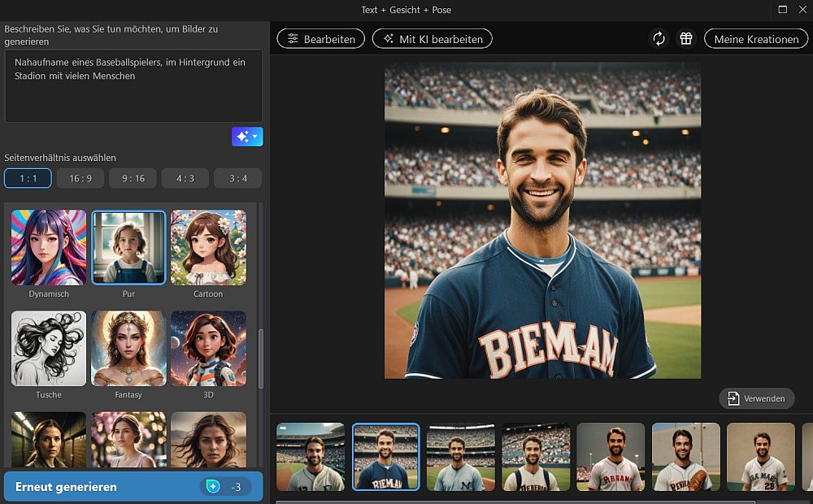
Task: Select fourth result with backpack straps jersey
Action: click(536, 457)
